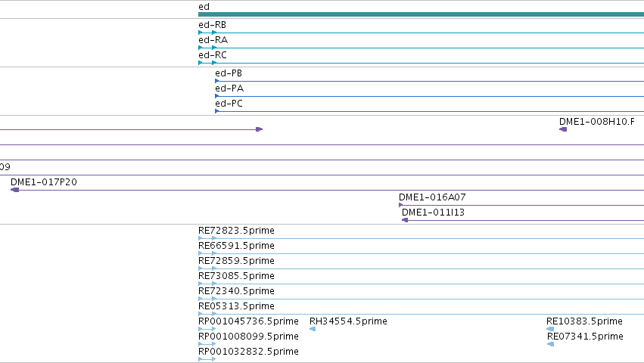Select the DME1-017P20 clone arrow
644x363 pixels.
tap(15, 190)
